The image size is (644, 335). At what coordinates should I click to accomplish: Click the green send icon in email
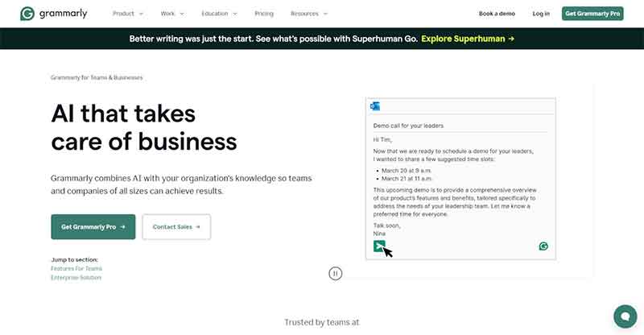[379, 246]
